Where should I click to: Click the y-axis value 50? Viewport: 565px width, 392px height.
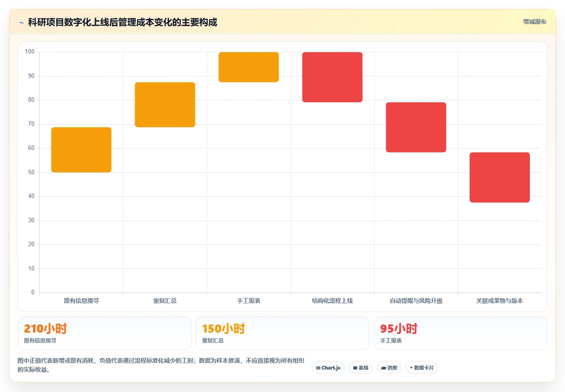pyautogui.click(x=31, y=172)
